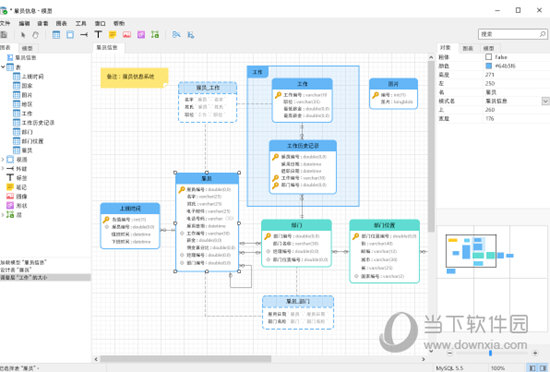550x372 pixels.
Task: Open the 模式名 schema name dropdown
Action: point(545,101)
